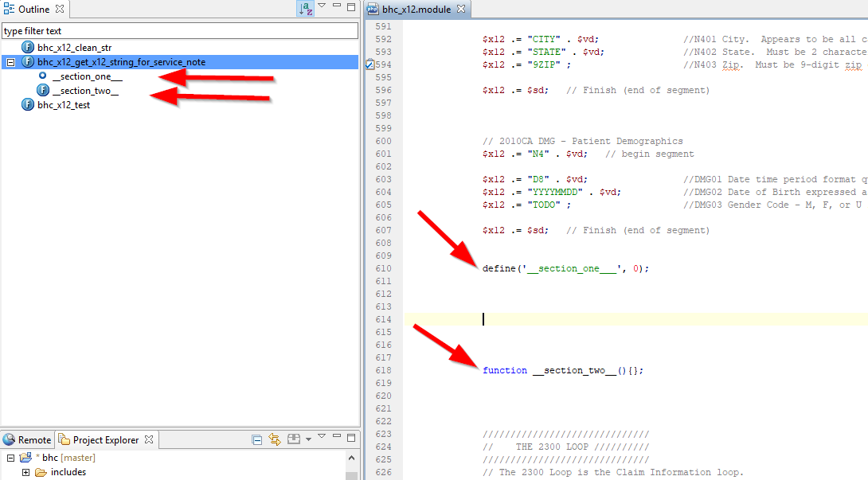Expand the includes folder

tap(25, 472)
